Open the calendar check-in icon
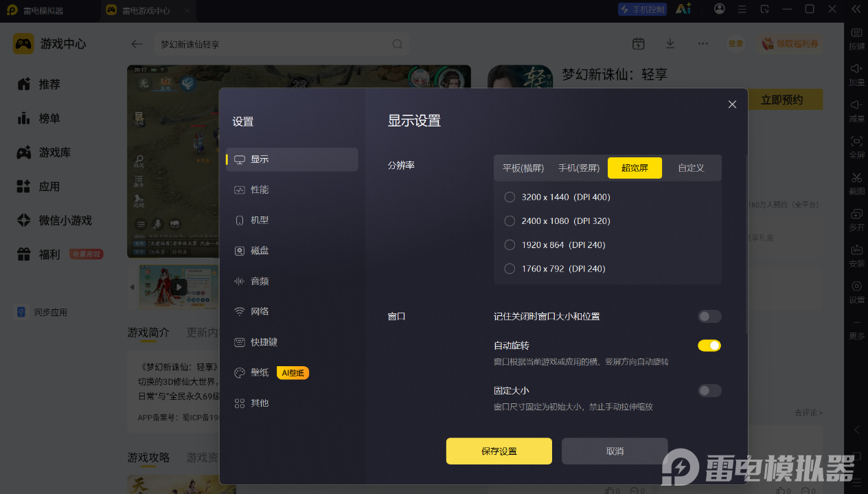Viewport: 868px width, 494px height. (x=638, y=43)
